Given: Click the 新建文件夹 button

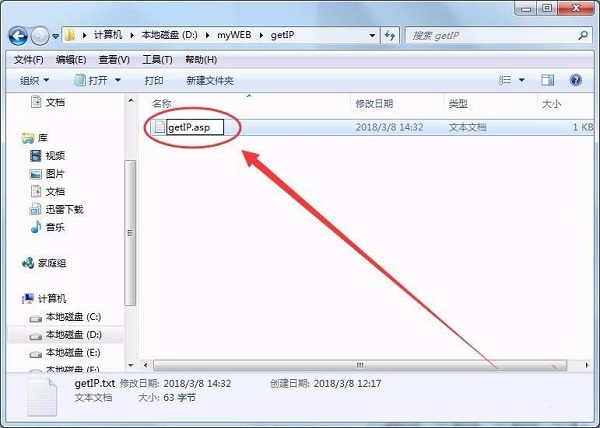Looking at the screenshot, I should [210, 80].
